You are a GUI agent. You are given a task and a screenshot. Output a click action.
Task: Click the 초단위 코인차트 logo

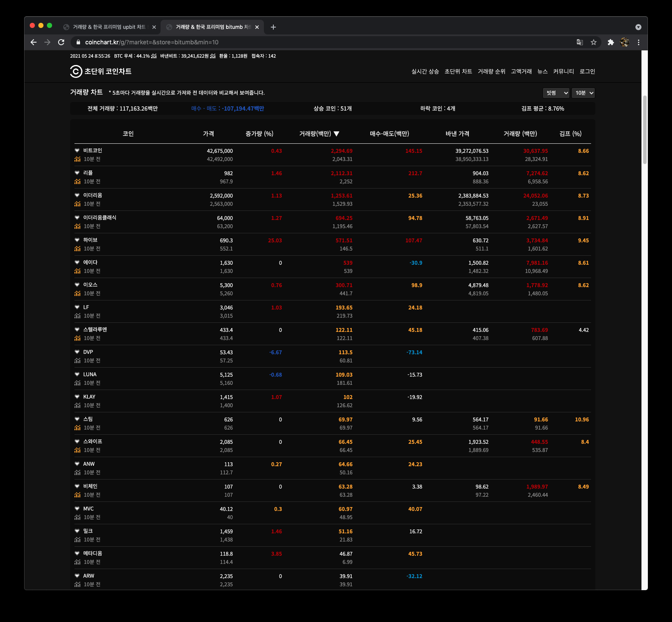click(x=101, y=71)
